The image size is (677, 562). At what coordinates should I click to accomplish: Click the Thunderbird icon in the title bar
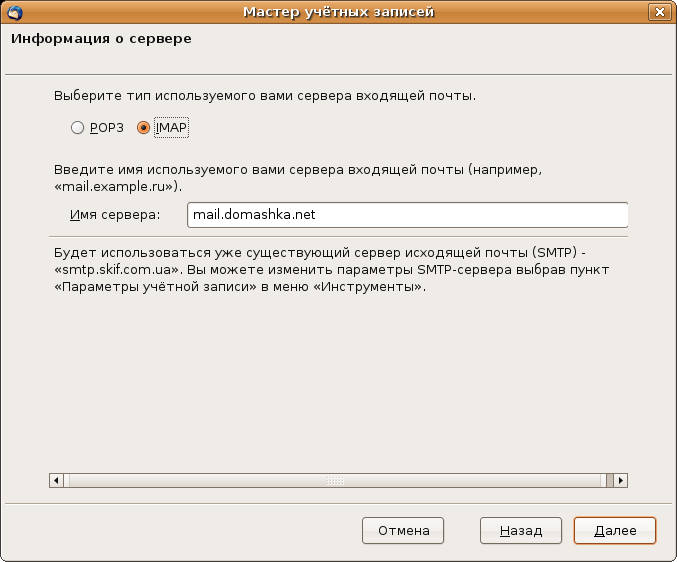pyautogui.click(x=14, y=12)
